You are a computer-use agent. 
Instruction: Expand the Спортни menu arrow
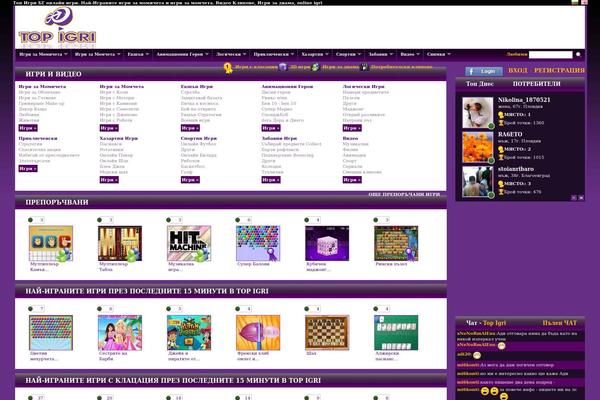[x=359, y=54]
